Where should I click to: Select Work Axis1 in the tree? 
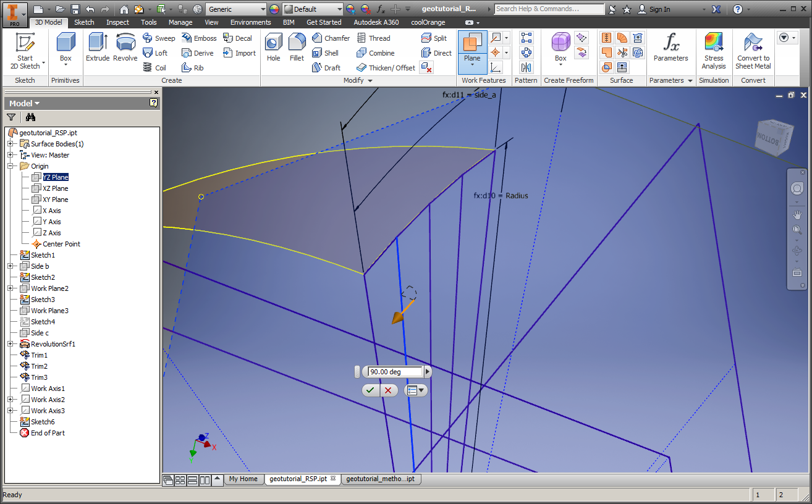[x=48, y=388]
